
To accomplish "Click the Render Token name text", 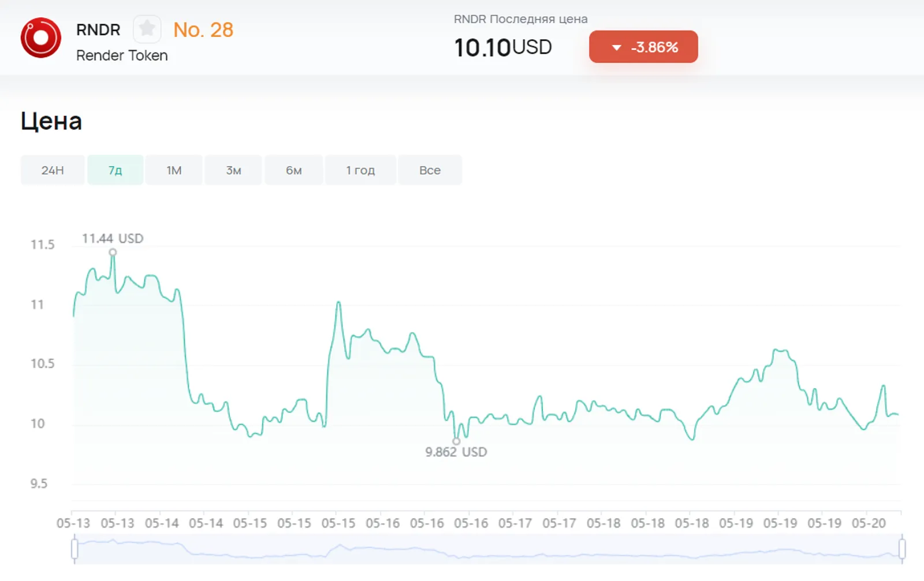I will tap(122, 55).
